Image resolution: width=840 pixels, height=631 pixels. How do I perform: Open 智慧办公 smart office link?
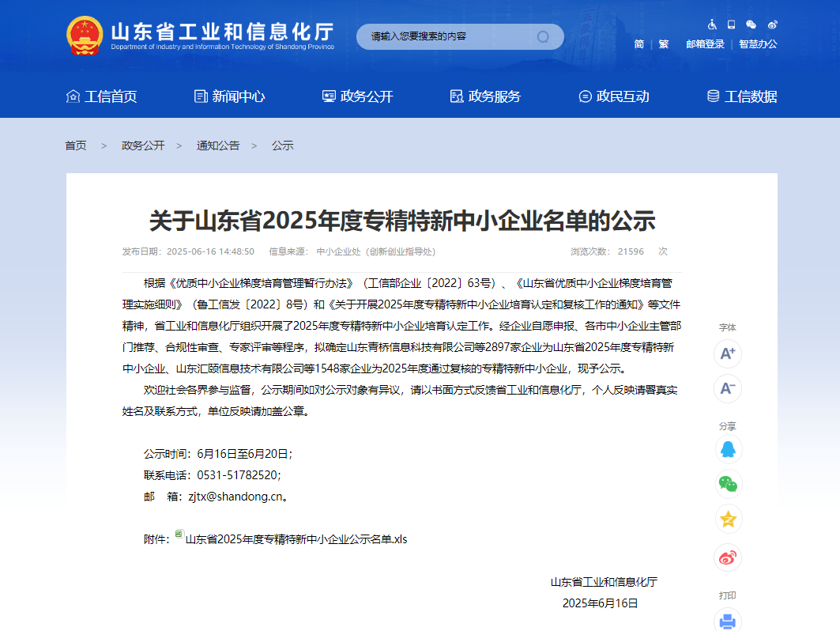click(758, 44)
